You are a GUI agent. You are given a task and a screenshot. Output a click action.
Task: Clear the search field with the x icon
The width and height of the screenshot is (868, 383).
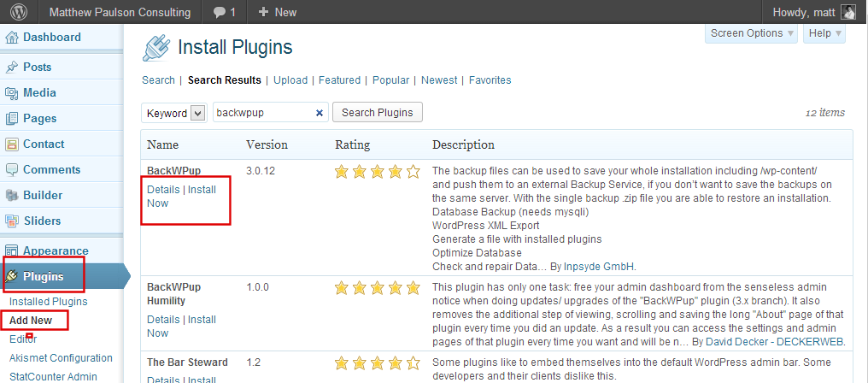coord(319,113)
